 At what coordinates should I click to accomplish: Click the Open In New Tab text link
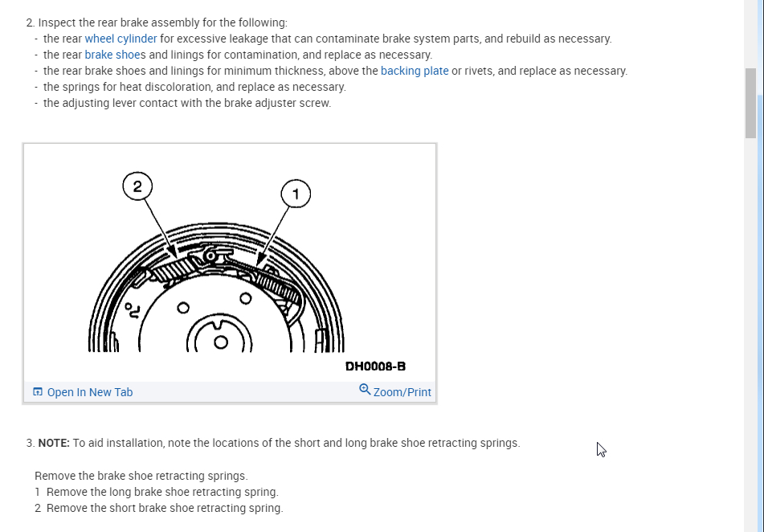[90, 392]
